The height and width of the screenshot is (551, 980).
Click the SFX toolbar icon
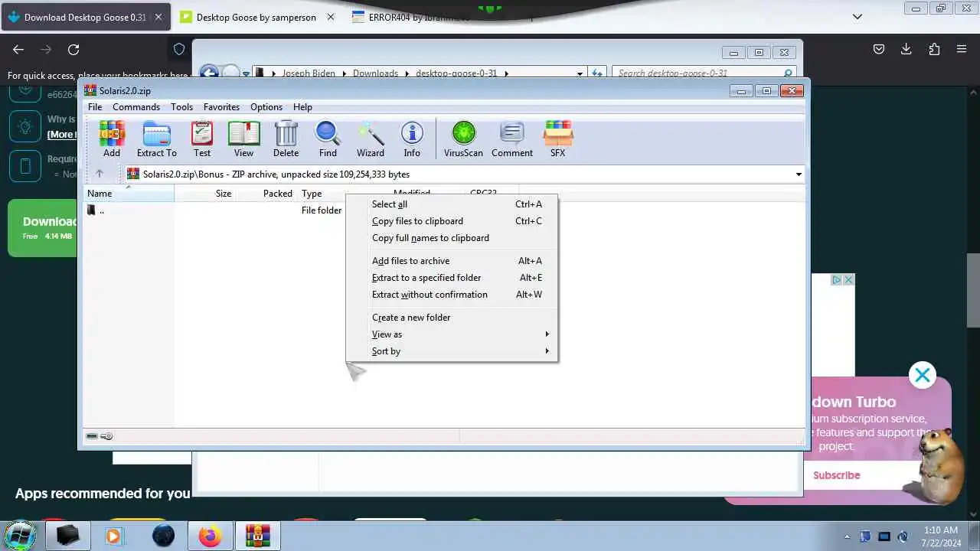point(557,139)
